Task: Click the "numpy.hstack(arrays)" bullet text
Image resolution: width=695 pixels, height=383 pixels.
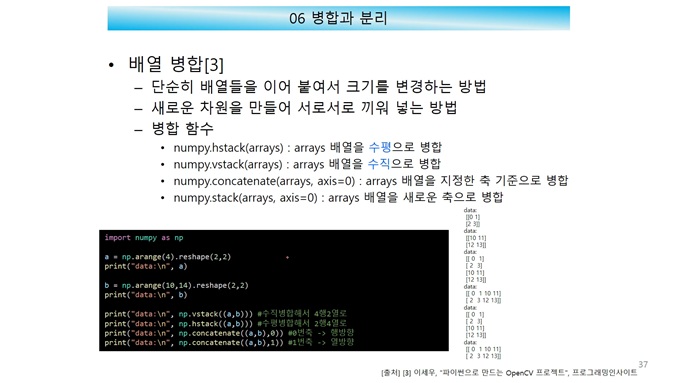Action: pyautogui.click(x=308, y=147)
